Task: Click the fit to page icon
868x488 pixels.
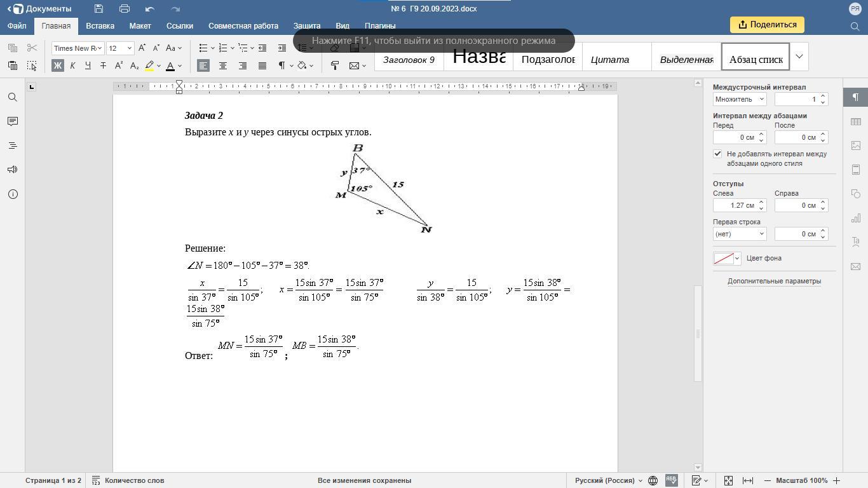Action: tap(728, 480)
